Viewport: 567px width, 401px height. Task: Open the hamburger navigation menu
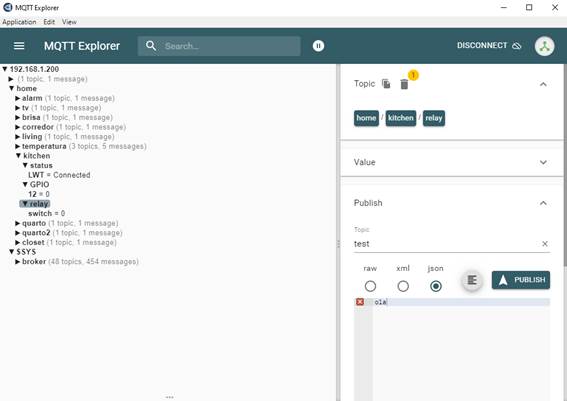[19, 46]
